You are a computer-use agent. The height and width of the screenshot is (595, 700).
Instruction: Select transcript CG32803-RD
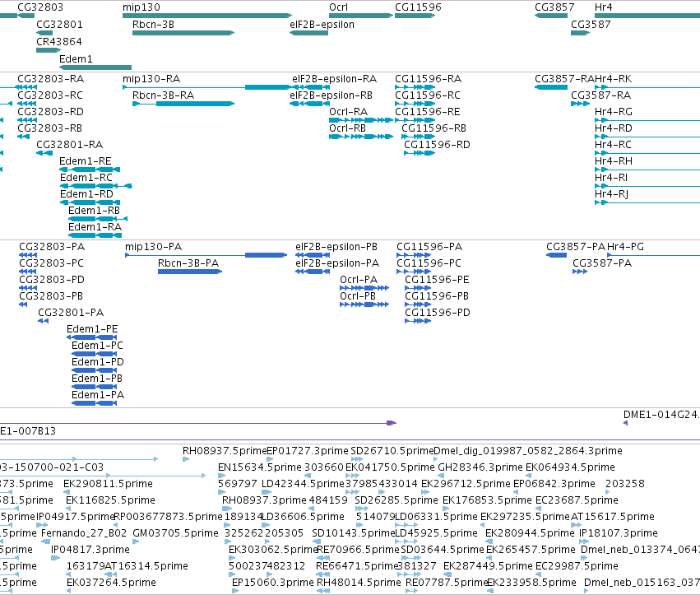(50, 112)
